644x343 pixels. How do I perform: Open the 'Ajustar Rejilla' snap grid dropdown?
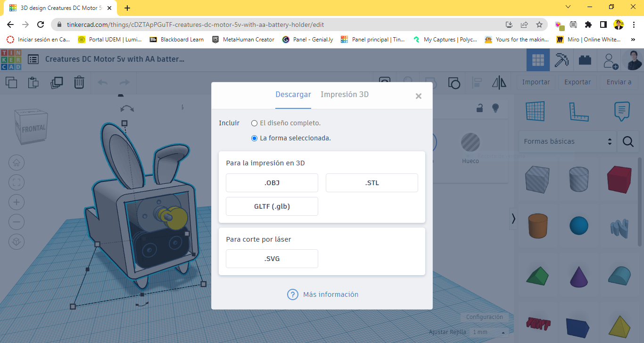point(489,332)
